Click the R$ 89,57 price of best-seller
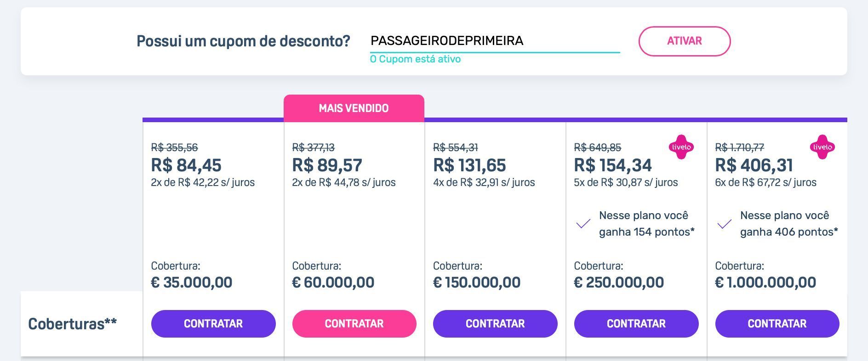This screenshot has width=868, height=361. (327, 165)
